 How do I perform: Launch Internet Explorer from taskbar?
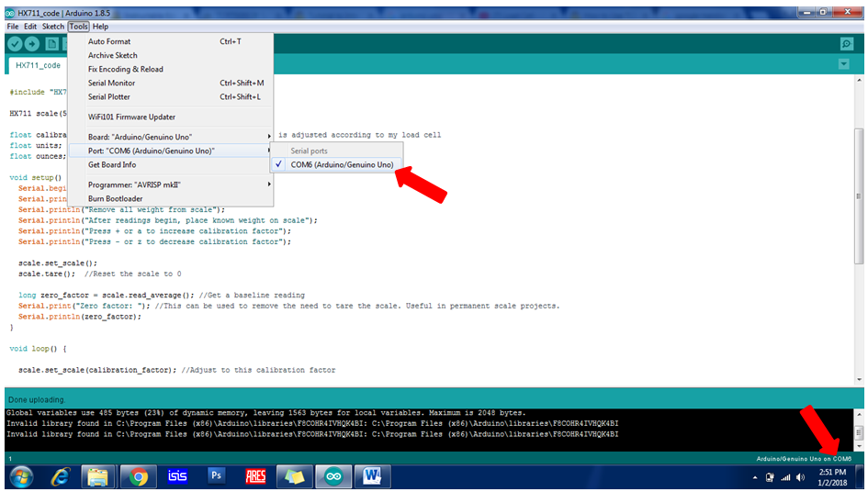click(60, 476)
